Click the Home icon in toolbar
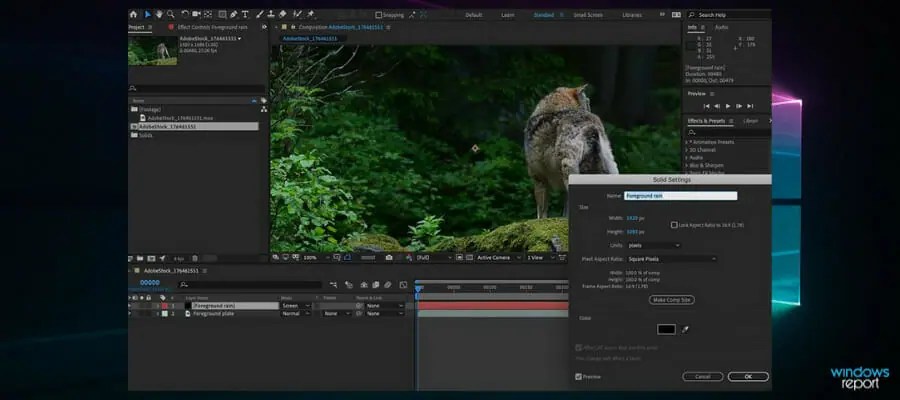The height and width of the screenshot is (400, 900). (x=134, y=15)
